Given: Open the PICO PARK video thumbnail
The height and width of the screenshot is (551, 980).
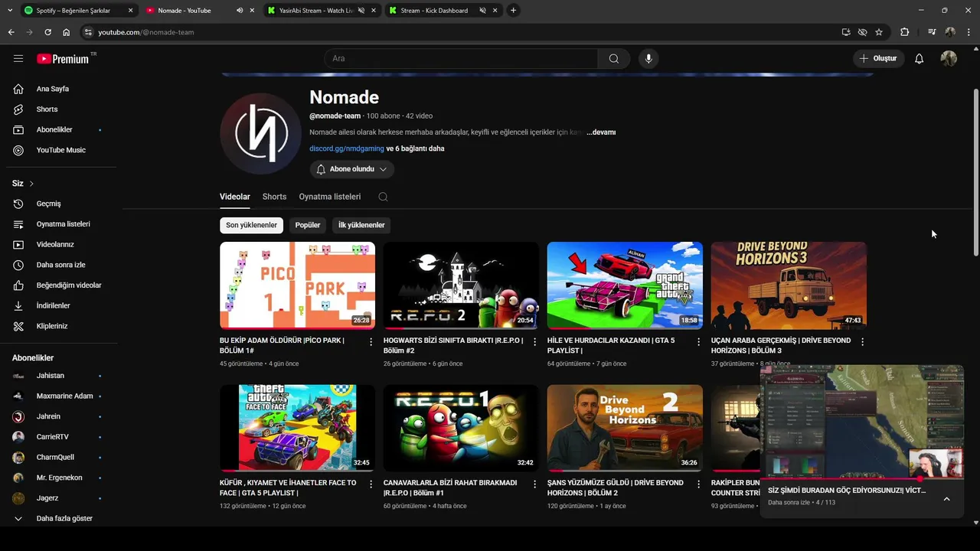Looking at the screenshot, I should tap(297, 285).
